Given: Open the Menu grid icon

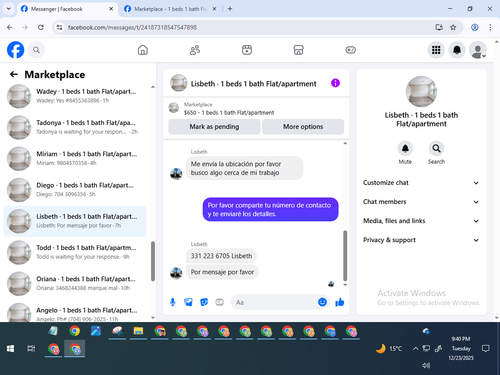Looking at the screenshot, I should tap(436, 50).
